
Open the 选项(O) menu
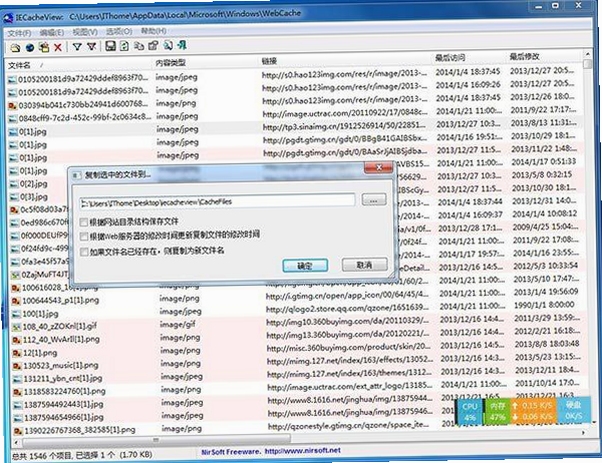(x=119, y=31)
